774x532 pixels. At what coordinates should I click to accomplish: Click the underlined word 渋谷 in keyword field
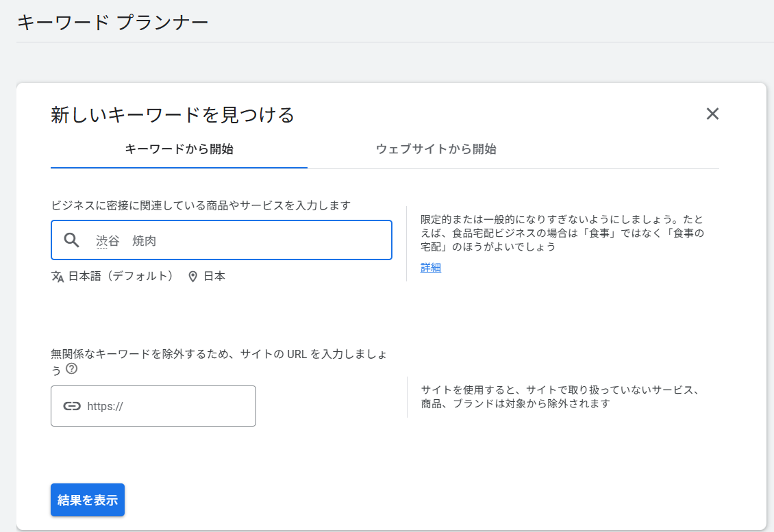[x=108, y=241]
